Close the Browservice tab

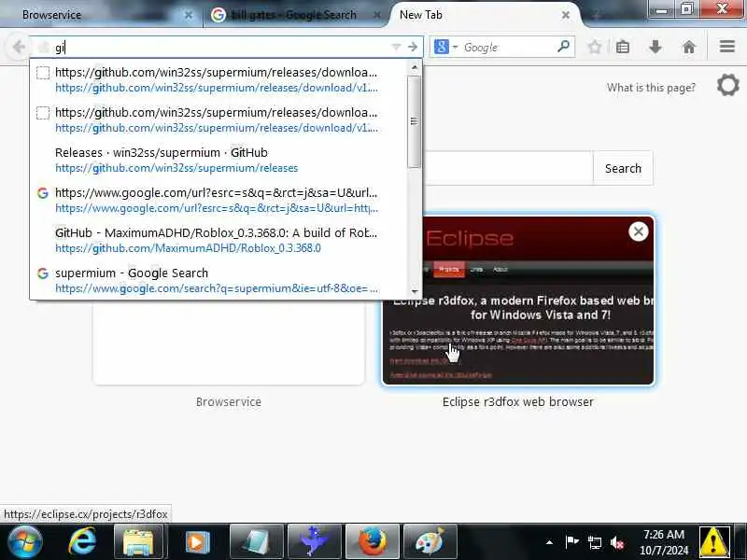(189, 15)
